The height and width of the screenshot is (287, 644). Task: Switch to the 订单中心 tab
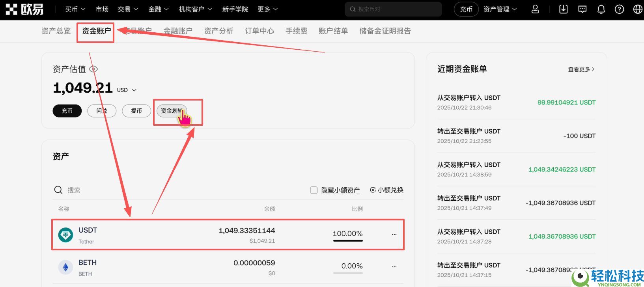259,31
